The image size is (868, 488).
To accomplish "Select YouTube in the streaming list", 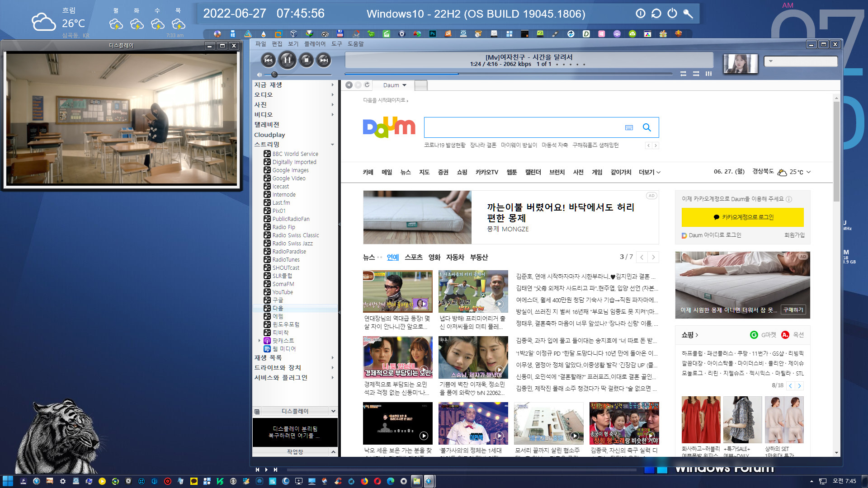I will point(283,292).
